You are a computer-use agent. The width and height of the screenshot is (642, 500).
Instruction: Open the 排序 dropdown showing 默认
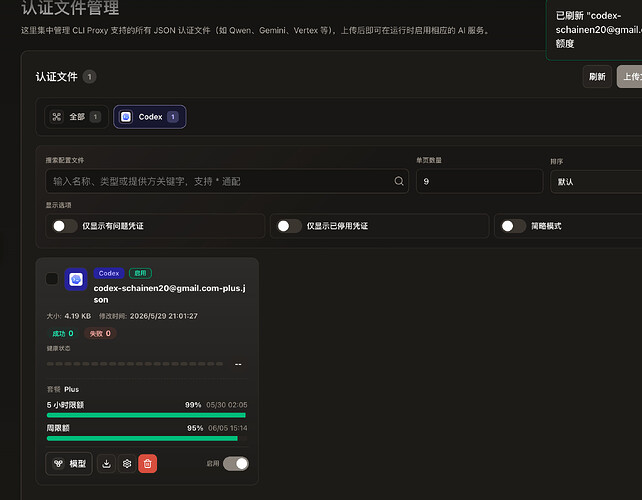(596, 181)
